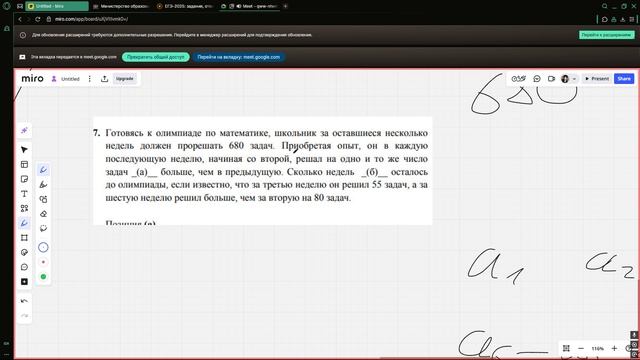This screenshot has width=640, height=360.
Task: Click the blue Share button
Action: point(624,79)
